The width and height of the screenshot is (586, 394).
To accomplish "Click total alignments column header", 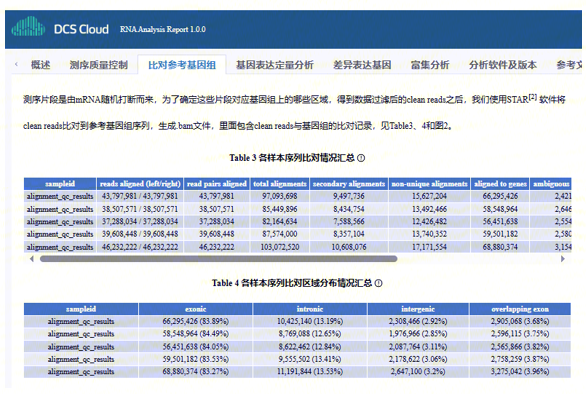I will [x=280, y=184].
